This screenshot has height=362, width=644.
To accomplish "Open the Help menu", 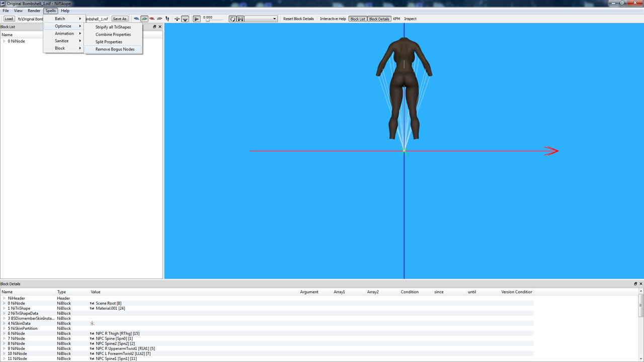I will point(65,11).
